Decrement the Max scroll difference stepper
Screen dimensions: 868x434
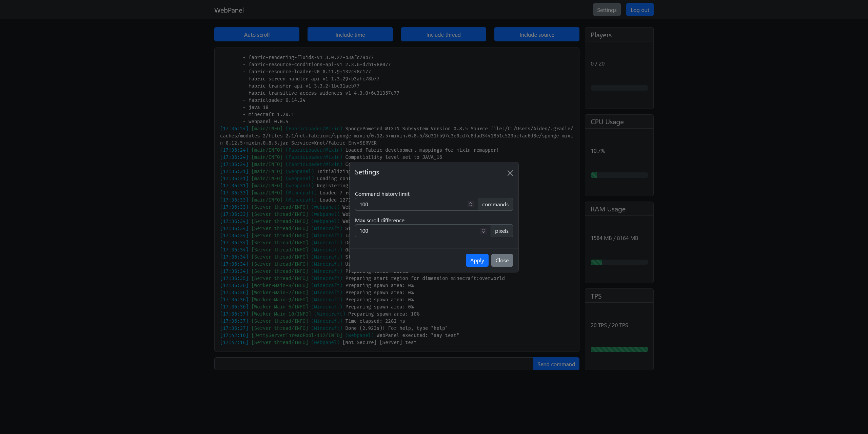click(x=484, y=232)
